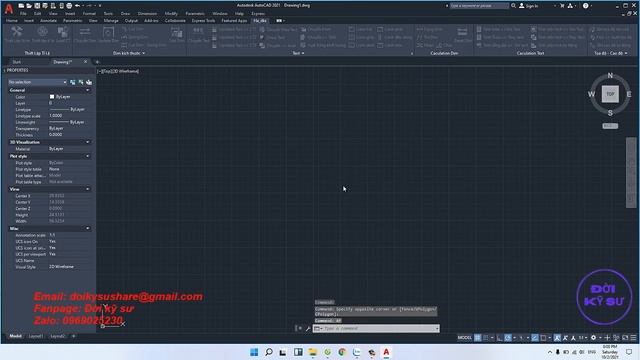
Task: Collapse the Misc section in Properties
Action: click(88, 228)
